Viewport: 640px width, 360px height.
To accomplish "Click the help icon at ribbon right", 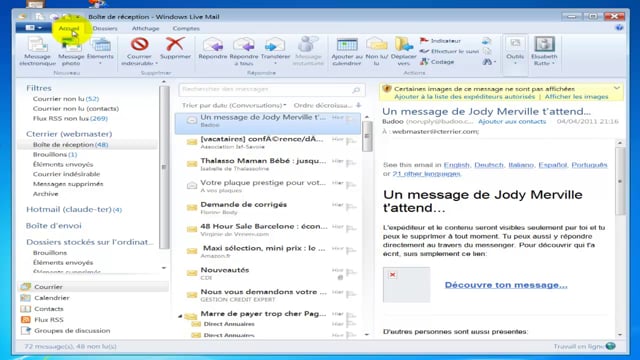I will [619, 28].
